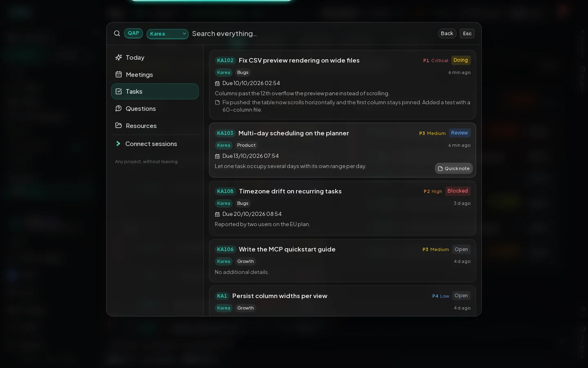Click the Back button

click(x=447, y=34)
